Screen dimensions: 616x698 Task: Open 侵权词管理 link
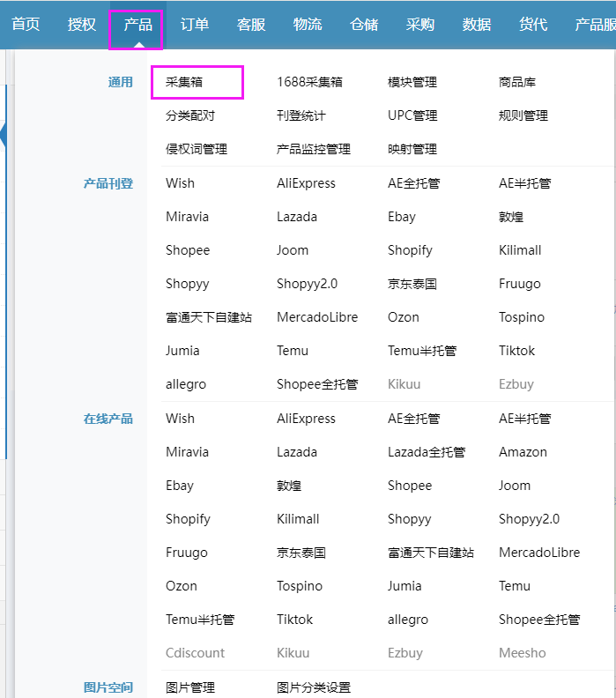point(197,149)
